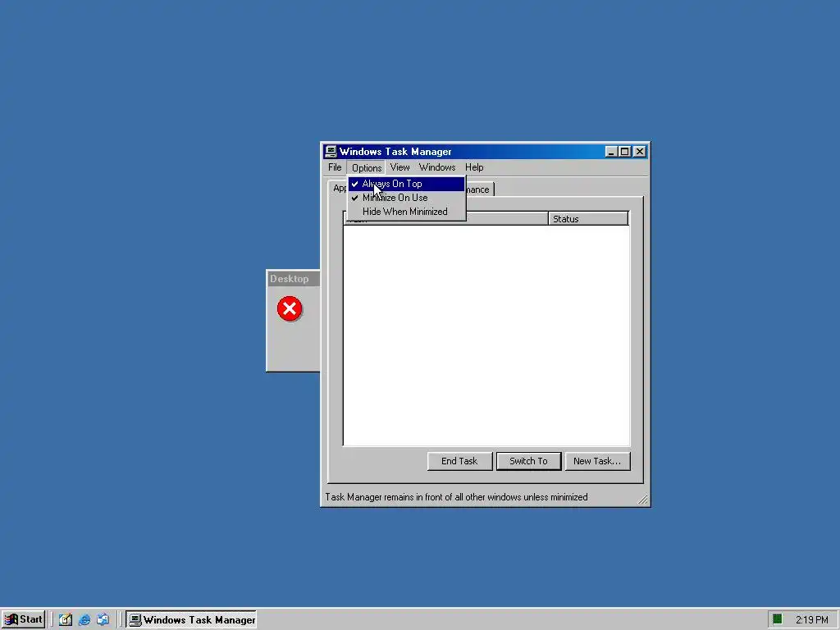Click the New Task... button
Screen dimensions: 840x630
pyautogui.click(x=597, y=461)
